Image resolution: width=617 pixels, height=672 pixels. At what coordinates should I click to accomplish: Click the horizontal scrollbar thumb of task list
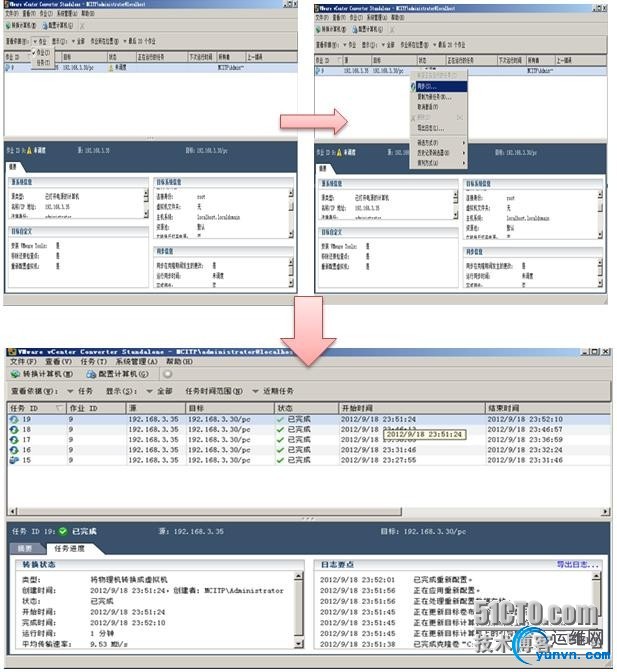(x=209, y=511)
